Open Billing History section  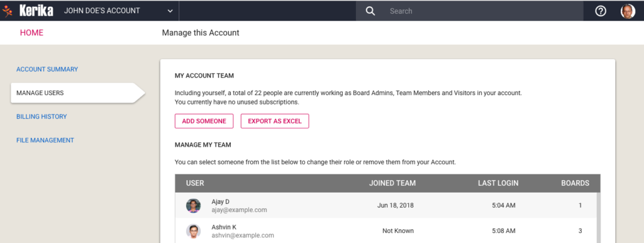click(x=42, y=116)
